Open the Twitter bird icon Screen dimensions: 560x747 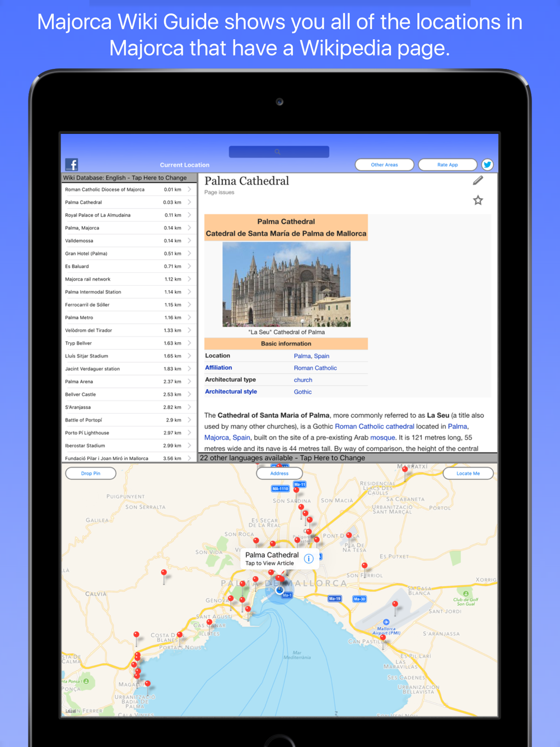click(487, 165)
